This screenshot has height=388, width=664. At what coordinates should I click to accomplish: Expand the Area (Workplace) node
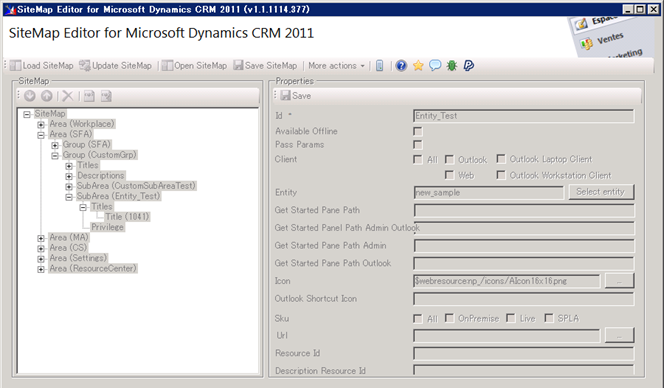pos(41,125)
